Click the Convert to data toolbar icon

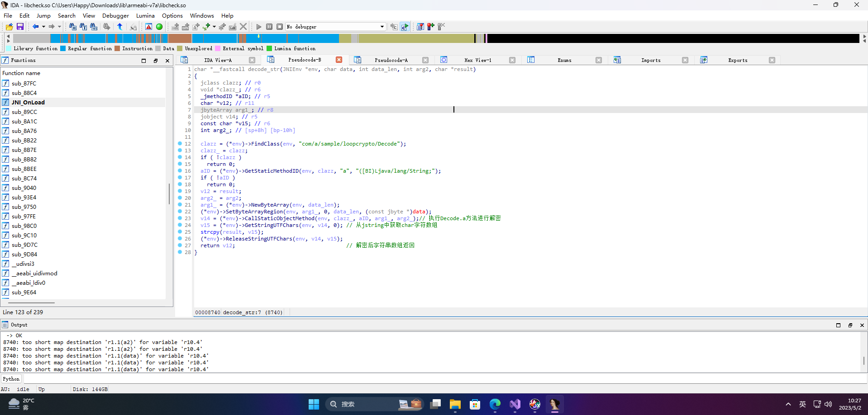[186, 27]
